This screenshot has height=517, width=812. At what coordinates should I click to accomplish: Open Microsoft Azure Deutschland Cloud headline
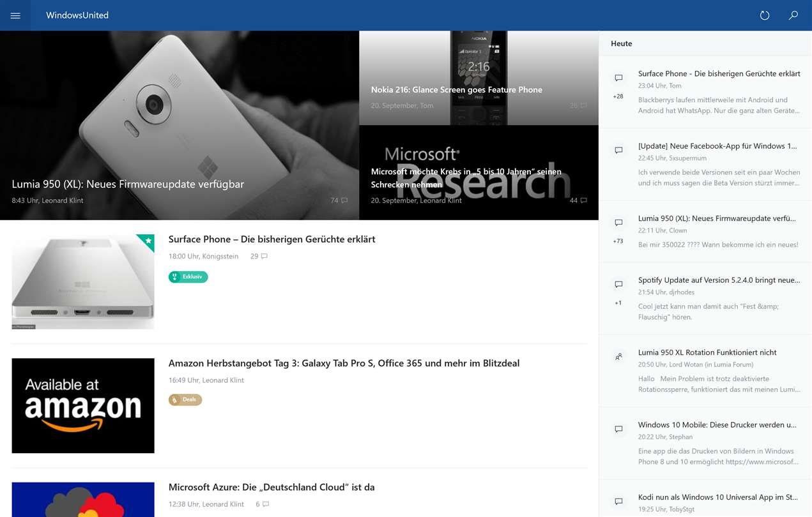[272, 487]
